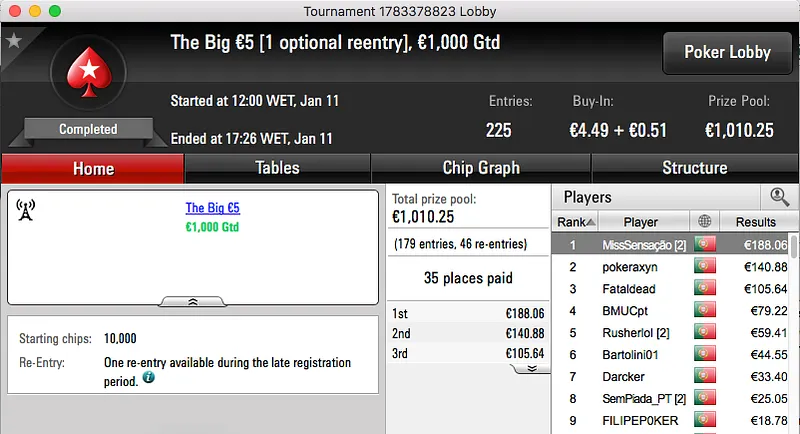Viewport: 800px width, 434px height.
Task: Click the favorite star icon
Action: coord(14,41)
